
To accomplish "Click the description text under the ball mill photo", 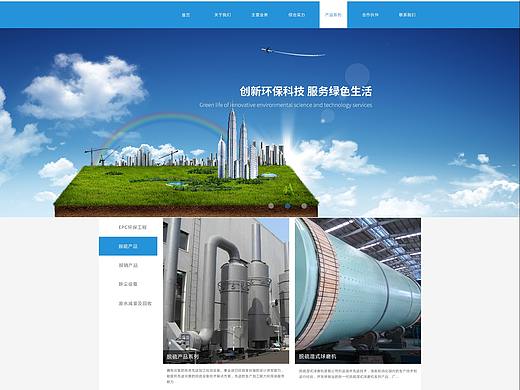I will [x=358, y=373].
